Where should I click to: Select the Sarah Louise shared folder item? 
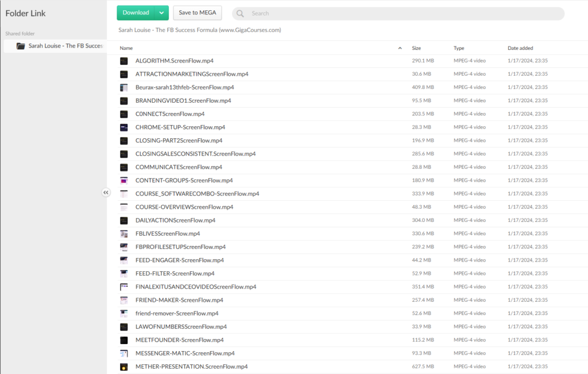point(65,46)
